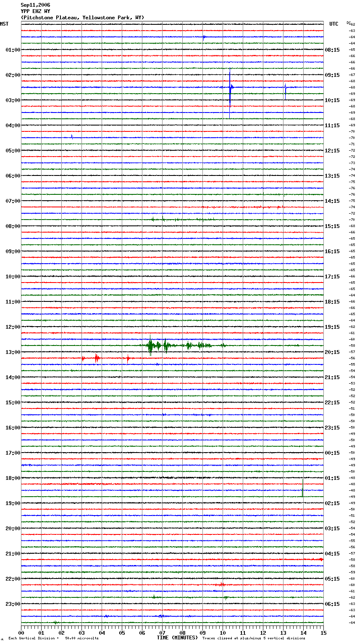Select the 21:00 MST hour label

[x=13, y=554]
